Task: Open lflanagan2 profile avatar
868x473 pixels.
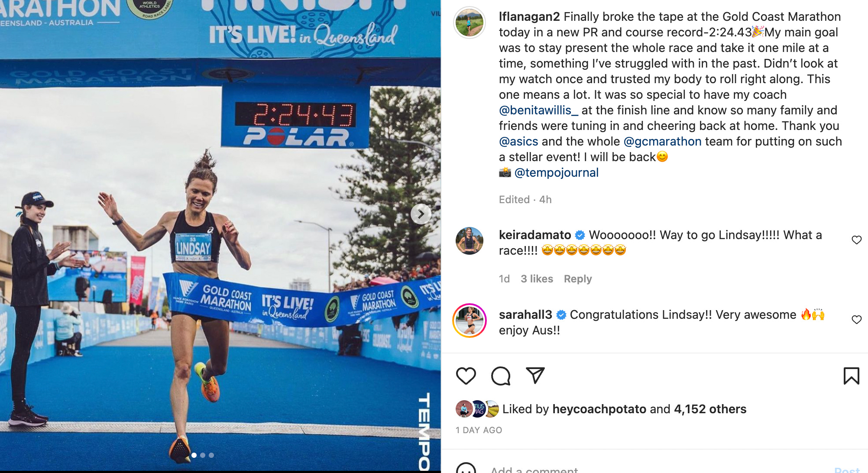Action: click(470, 23)
